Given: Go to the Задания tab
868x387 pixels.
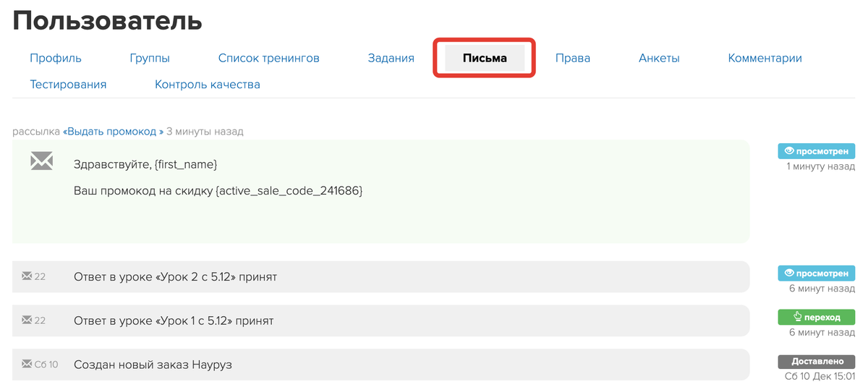Looking at the screenshot, I should [x=391, y=58].
